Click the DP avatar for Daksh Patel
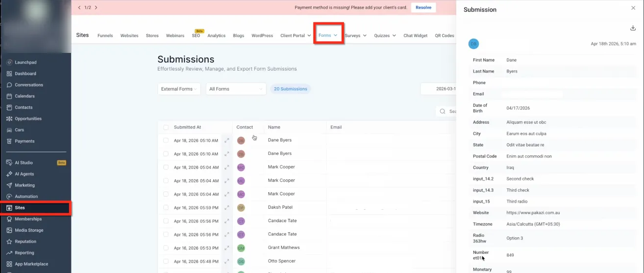 [241, 208]
